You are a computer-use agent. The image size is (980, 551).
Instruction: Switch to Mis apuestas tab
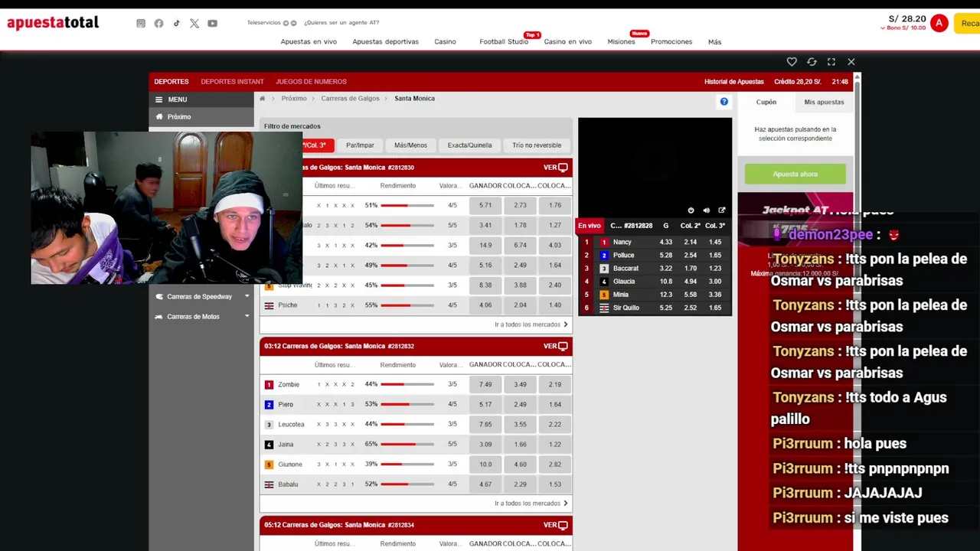824,102
